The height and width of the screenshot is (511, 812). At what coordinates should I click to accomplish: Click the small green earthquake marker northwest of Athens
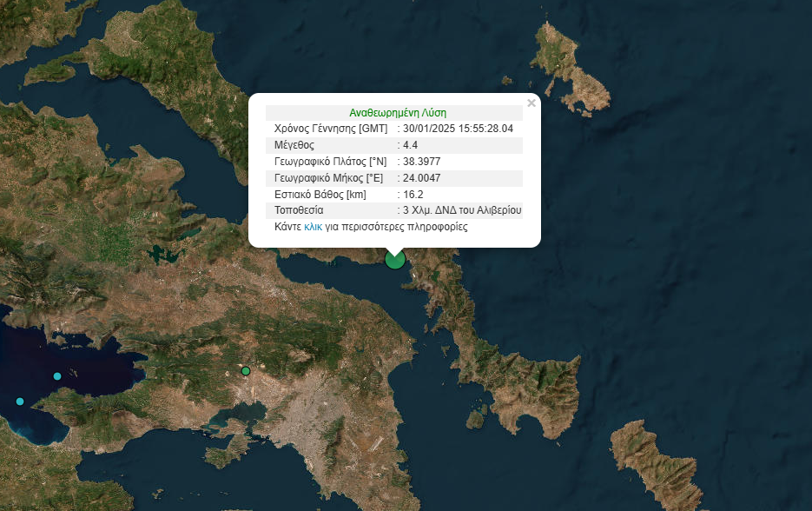[x=246, y=371]
